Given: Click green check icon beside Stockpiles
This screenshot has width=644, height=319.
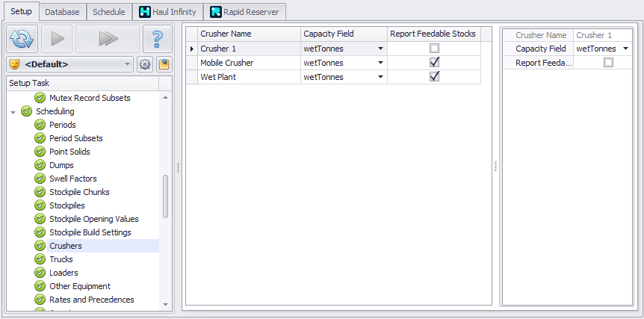Looking at the screenshot, I should click(40, 205).
